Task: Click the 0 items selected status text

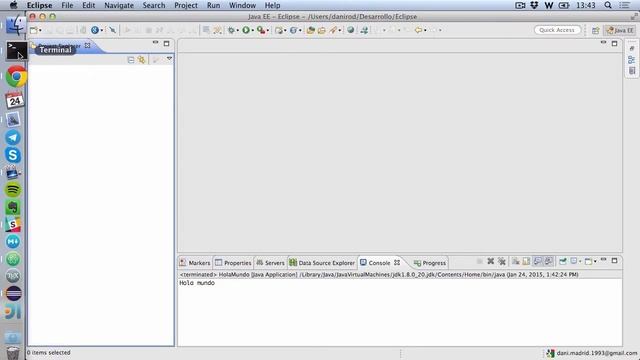Action: 49,353
